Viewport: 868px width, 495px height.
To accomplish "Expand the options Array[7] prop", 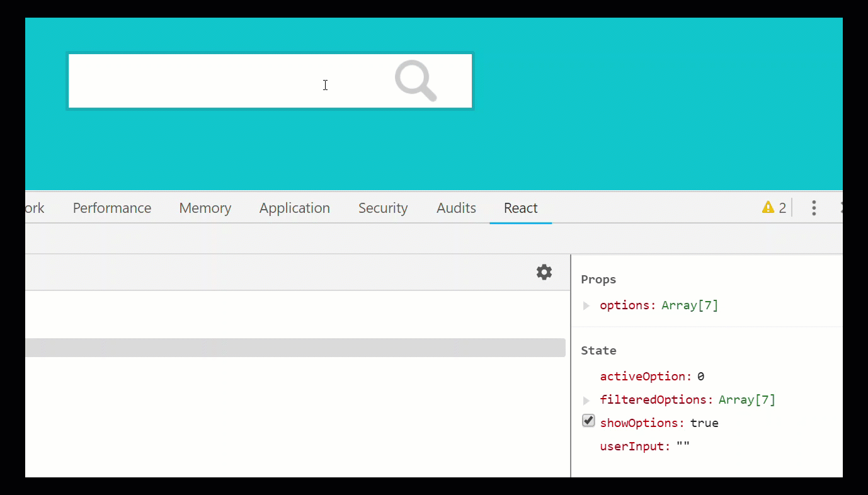I will point(586,306).
